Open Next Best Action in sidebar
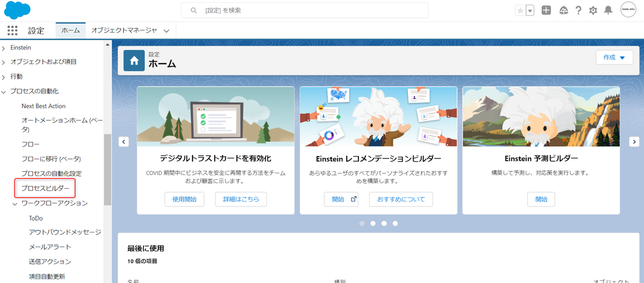The width and height of the screenshot is (644, 283). (x=44, y=106)
